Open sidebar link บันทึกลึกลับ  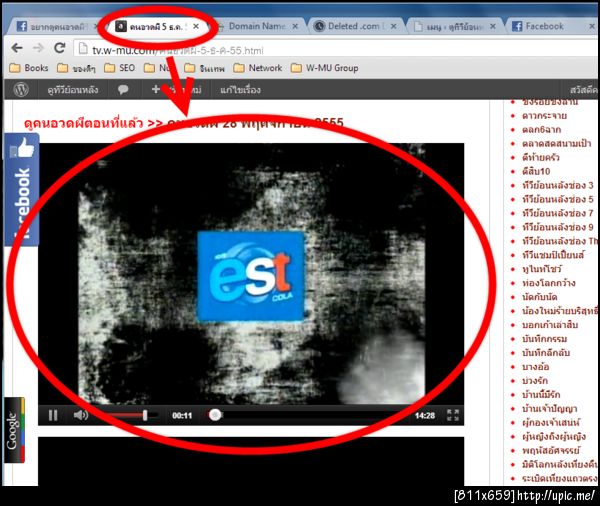(546, 352)
